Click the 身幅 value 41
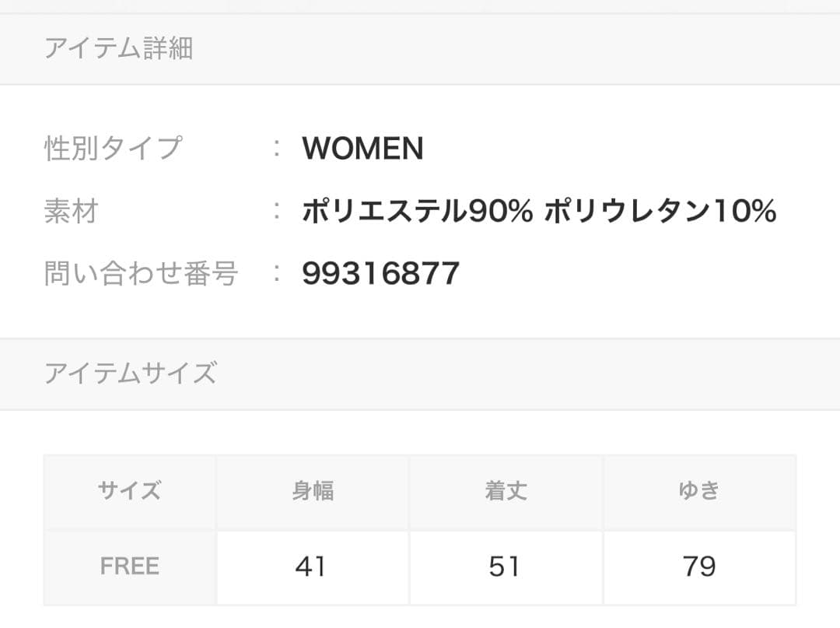This screenshot has height=628, width=840. [311, 567]
